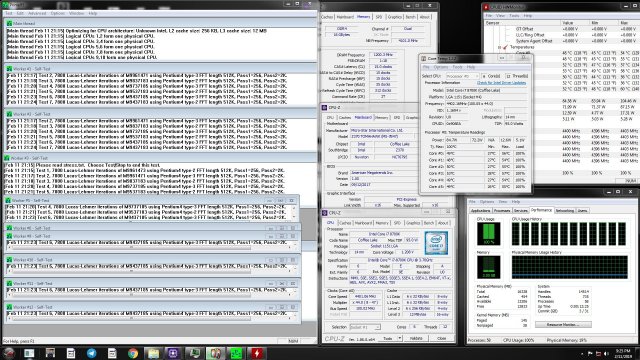Select the CPU tab in the CPU-Z Mainboard window
Screen dimensions: 640x360
pos(330,118)
